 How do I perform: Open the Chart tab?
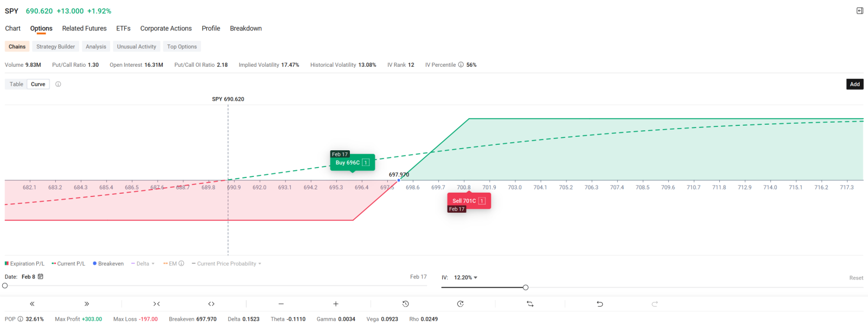tap(12, 28)
